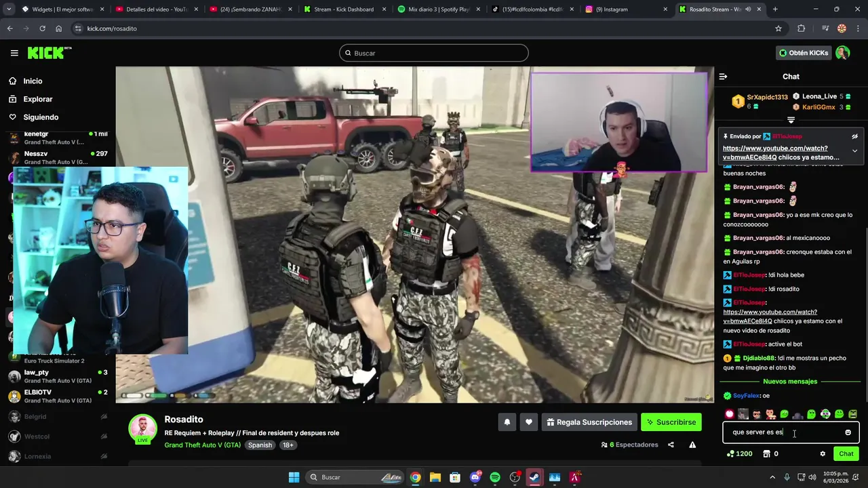Open the emoji picker in chat input
Screen dimensions: 868x488
coord(848,432)
